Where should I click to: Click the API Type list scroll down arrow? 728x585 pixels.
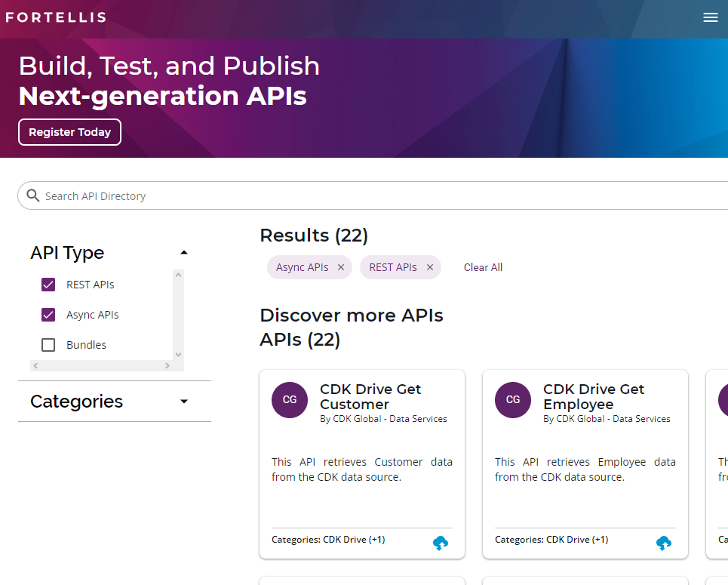(x=178, y=355)
